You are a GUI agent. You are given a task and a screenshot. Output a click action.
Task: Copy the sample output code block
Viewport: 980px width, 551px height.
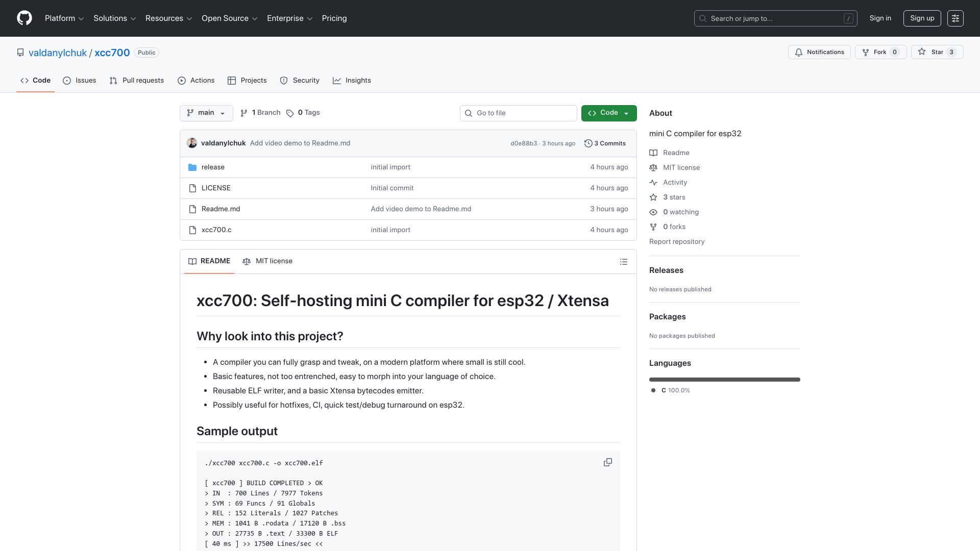[607, 462]
